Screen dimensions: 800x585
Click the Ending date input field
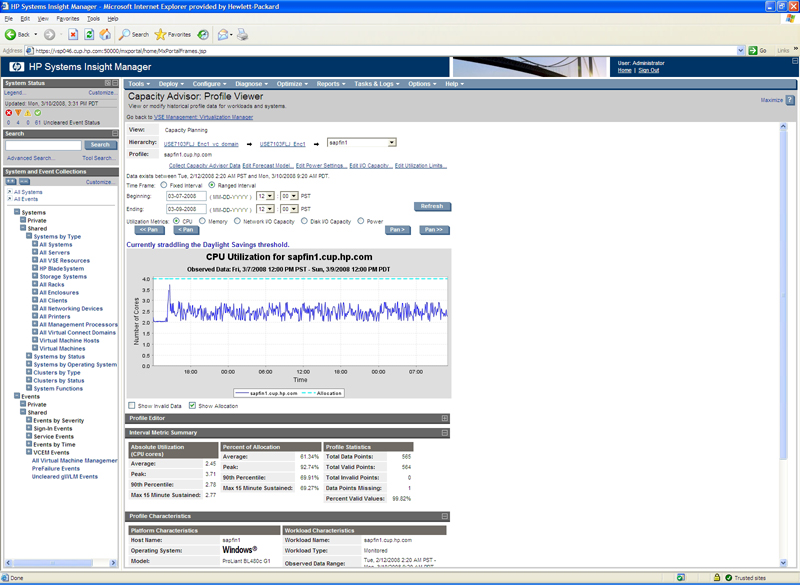point(186,209)
